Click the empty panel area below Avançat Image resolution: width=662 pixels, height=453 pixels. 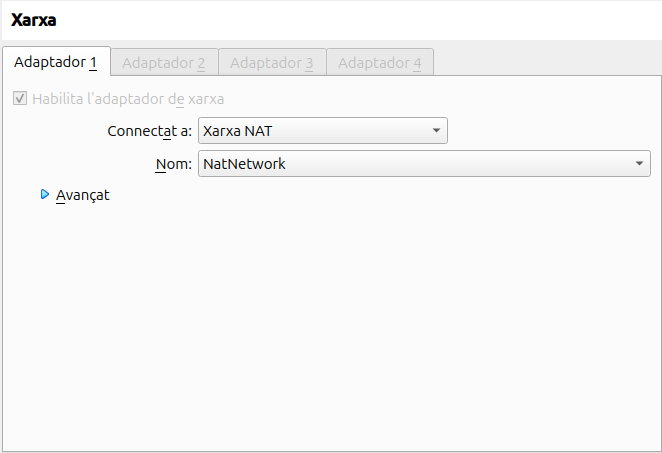330,320
